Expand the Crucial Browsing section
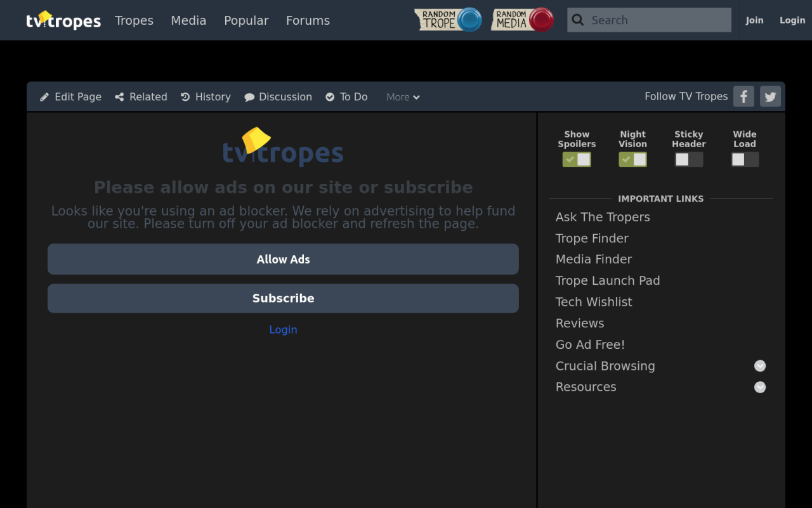This screenshot has width=812, height=508. (760, 366)
